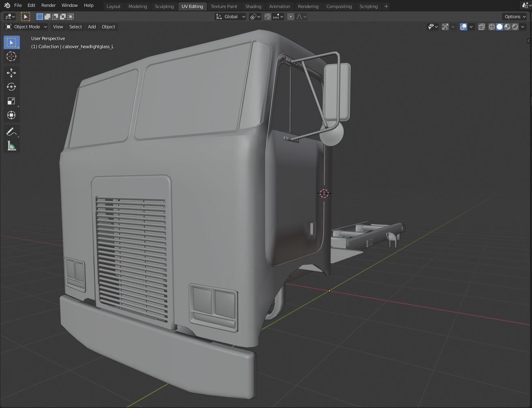Set selection mode to invert
This screenshot has width=532, height=408.
pos(63,17)
